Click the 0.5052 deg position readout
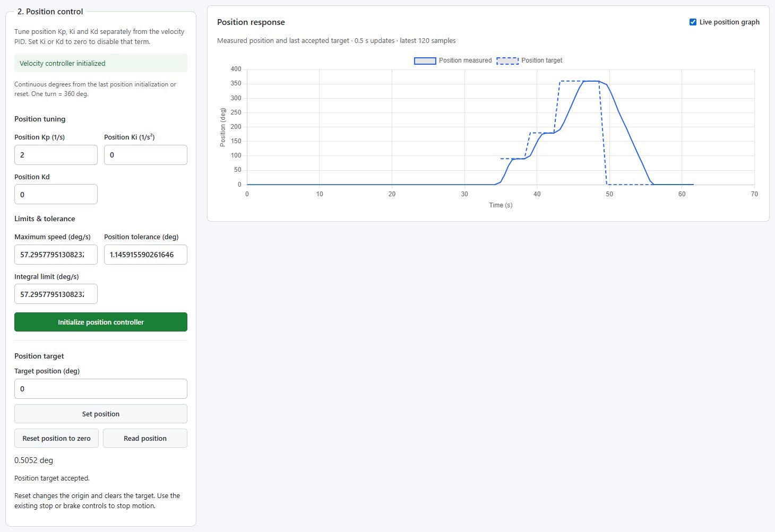The image size is (775, 532). [34, 460]
